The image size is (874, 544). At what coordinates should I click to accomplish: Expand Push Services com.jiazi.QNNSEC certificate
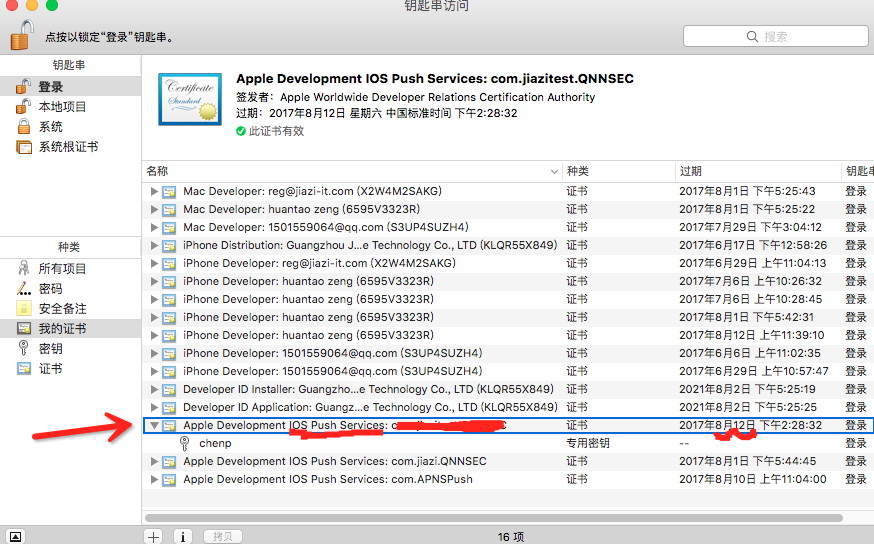point(154,462)
